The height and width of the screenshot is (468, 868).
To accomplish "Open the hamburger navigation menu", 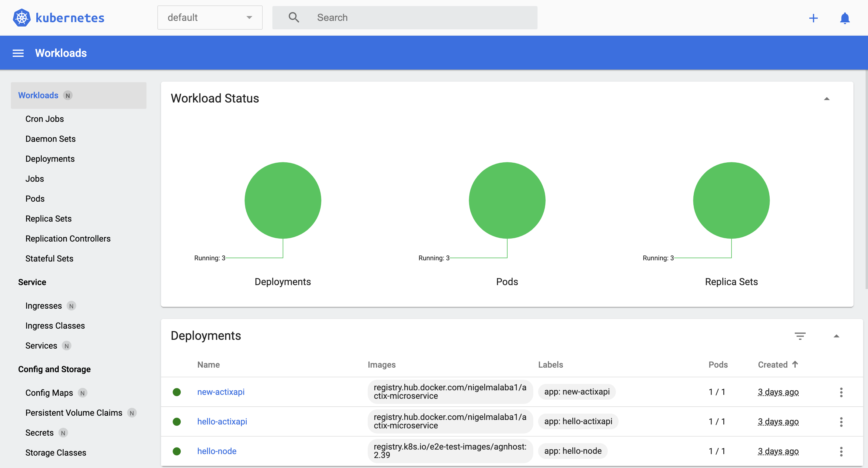I will 18,53.
